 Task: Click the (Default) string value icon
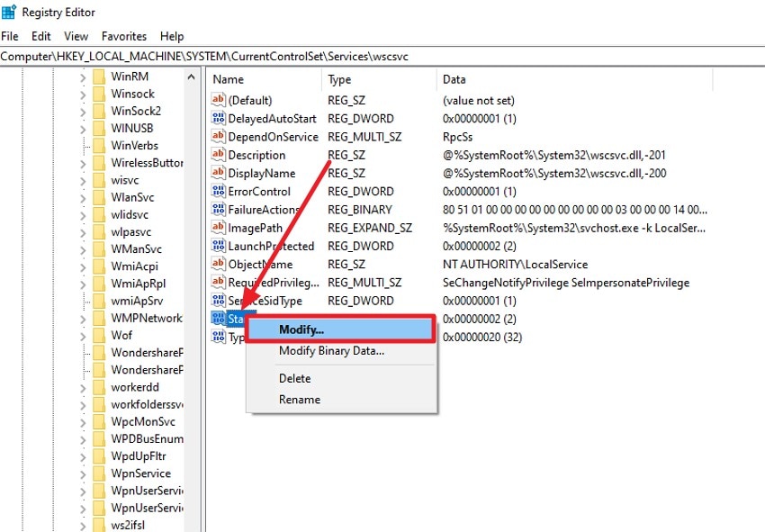218,100
